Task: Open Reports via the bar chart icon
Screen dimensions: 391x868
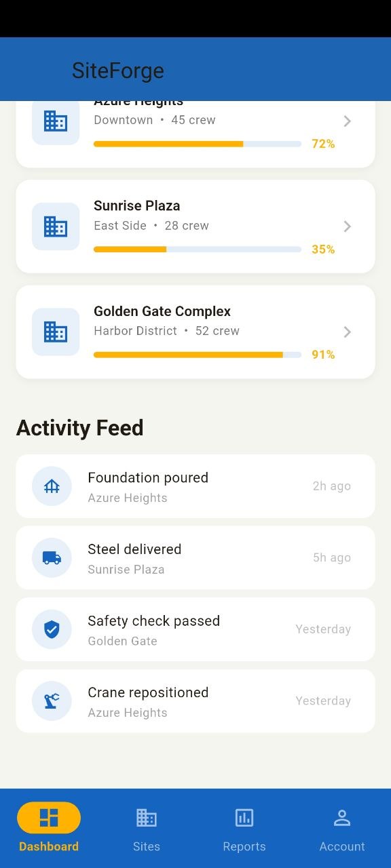Action: pyautogui.click(x=244, y=818)
